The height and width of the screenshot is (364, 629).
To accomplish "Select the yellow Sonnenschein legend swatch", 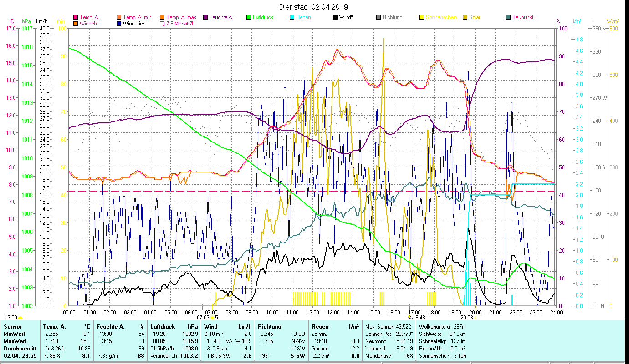I will point(421,18).
